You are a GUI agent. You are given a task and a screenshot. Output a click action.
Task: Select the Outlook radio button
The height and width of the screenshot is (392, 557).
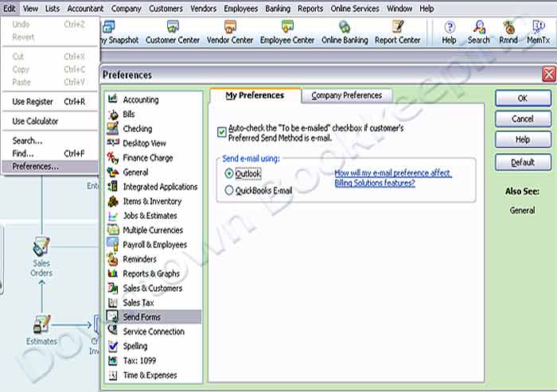(x=229, y=173)
